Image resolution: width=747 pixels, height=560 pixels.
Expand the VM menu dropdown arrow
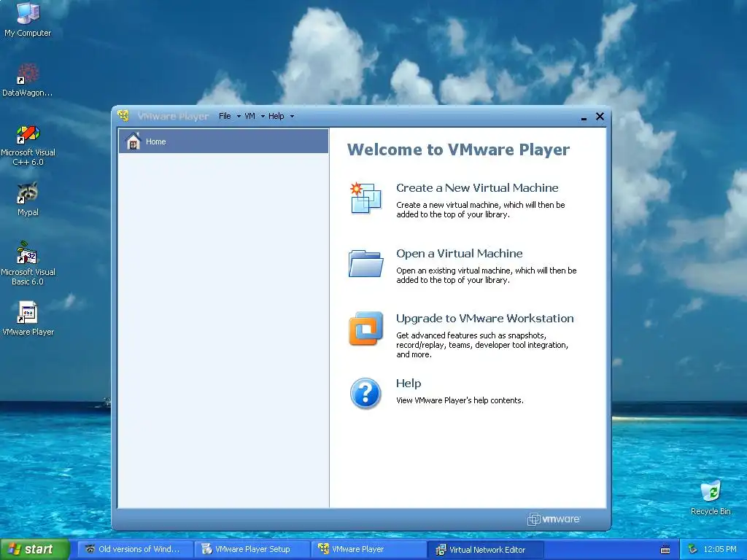263,117
